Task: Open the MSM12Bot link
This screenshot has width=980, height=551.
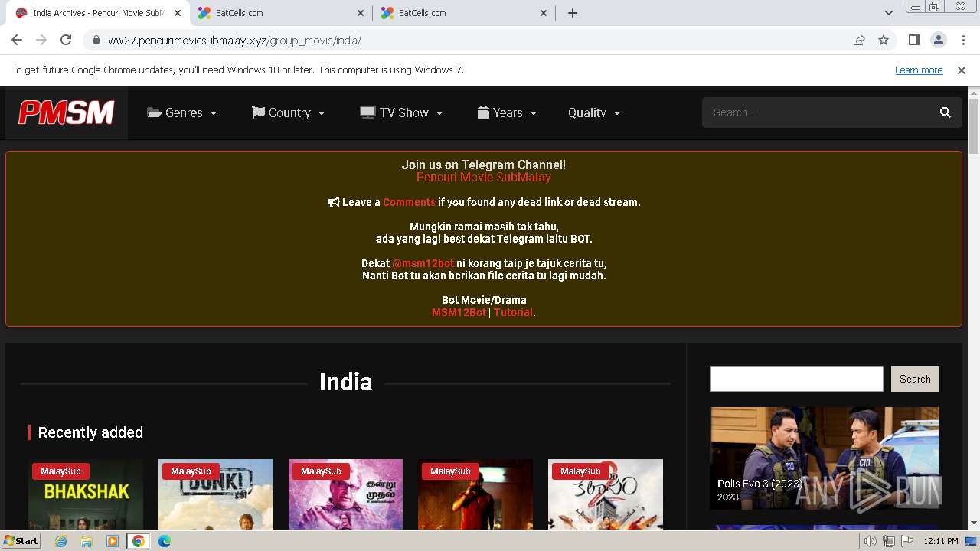Action: coord(459,312)
